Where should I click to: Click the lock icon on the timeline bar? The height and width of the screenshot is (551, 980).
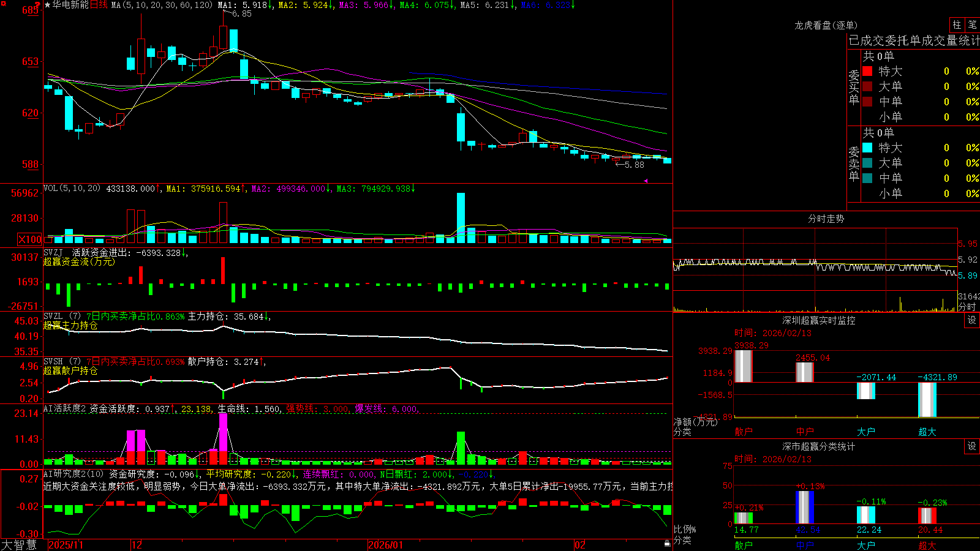pyautogui.click(x=667, y=544)
